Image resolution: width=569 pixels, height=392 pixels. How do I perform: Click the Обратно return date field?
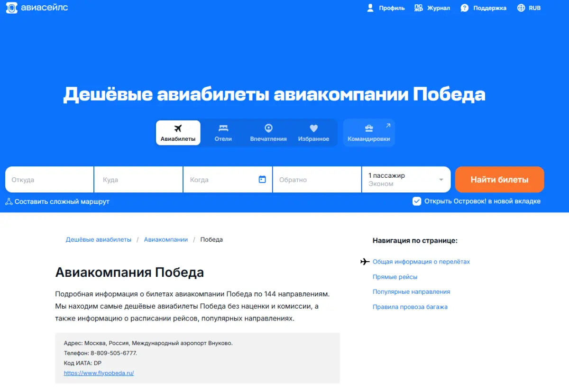click(317, 180)
